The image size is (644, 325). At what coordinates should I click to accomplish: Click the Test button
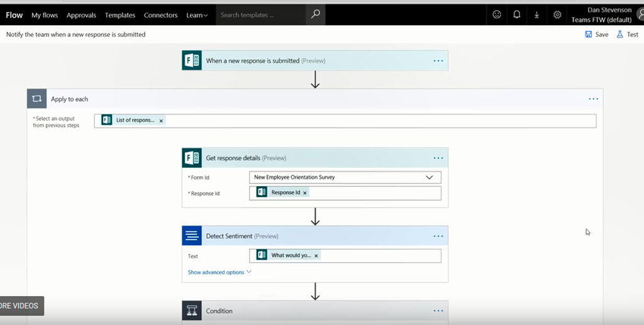tap(627, 35)
